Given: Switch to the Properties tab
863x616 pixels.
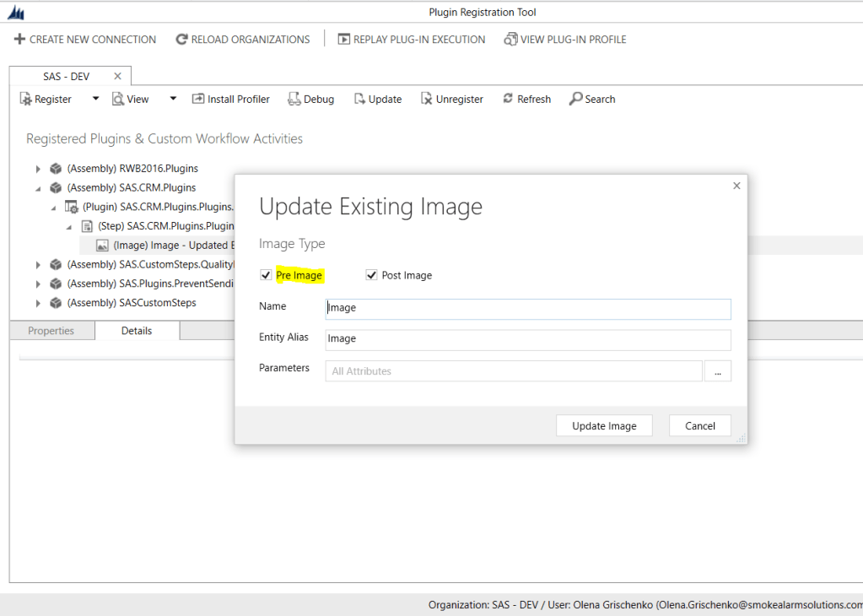Looking at the screenshot, I should pyautogui.click(x=51, y=330).
